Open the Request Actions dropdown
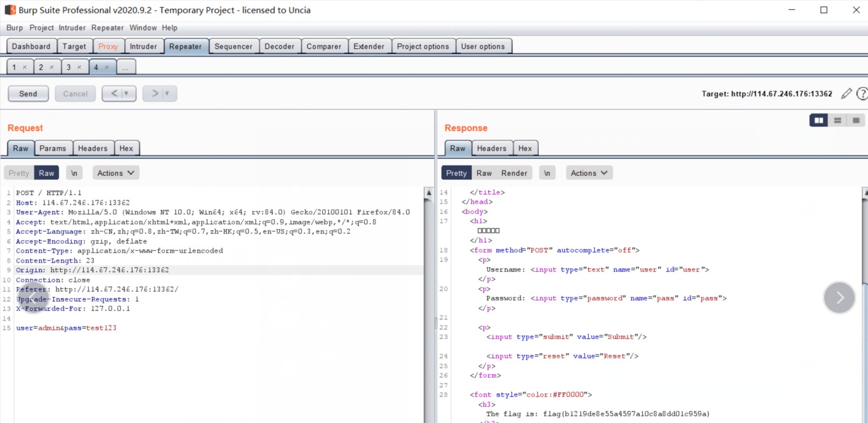Screen dimensions: 868x423 [x=116, y=173]
